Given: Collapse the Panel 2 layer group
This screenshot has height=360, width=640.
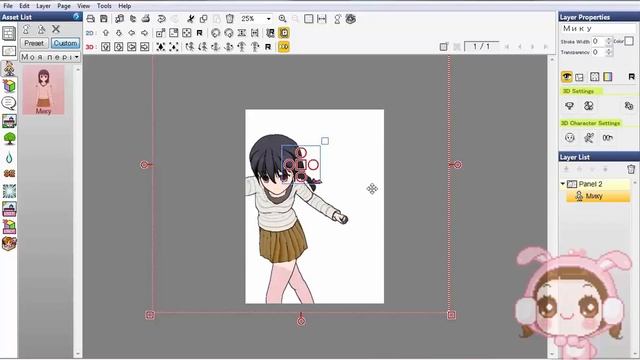Looking at the screenshot, I should 562,184.
